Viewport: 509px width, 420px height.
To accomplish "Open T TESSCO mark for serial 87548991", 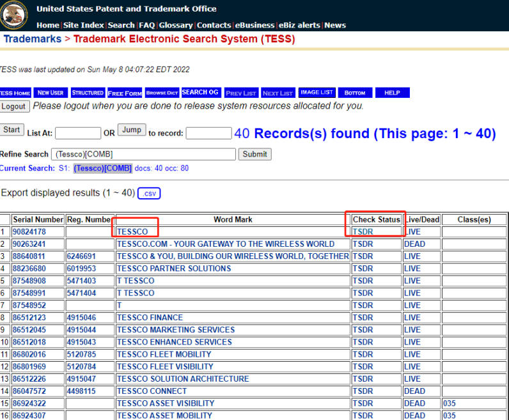I will click(x=136, y=293).
